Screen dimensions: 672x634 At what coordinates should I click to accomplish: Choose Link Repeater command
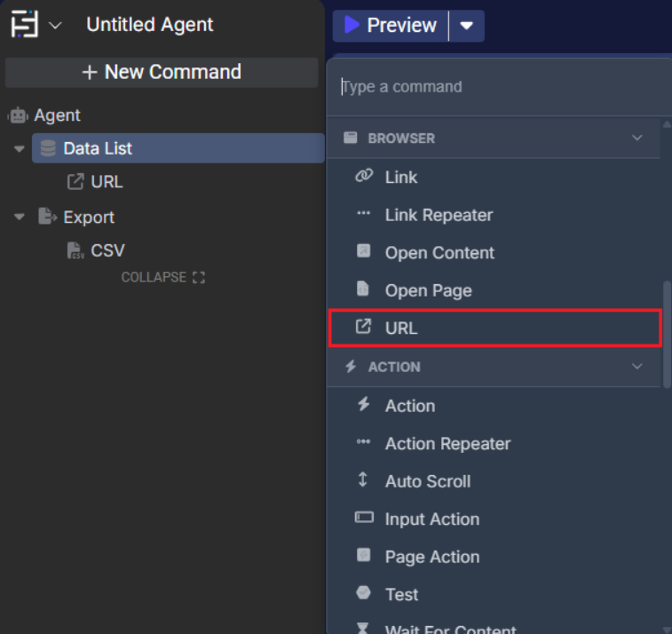(x=439, y=215)
